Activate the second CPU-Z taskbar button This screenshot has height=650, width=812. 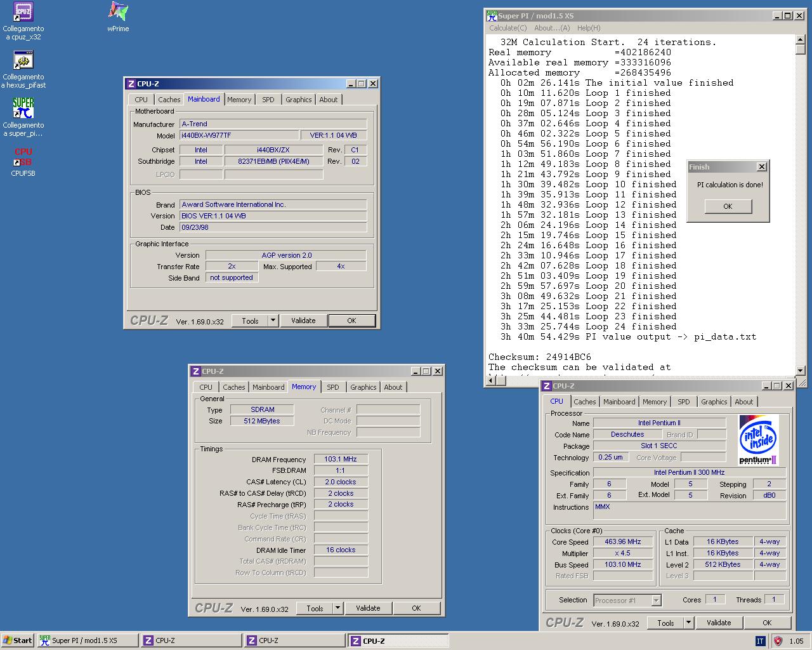(x=295, y=640)
